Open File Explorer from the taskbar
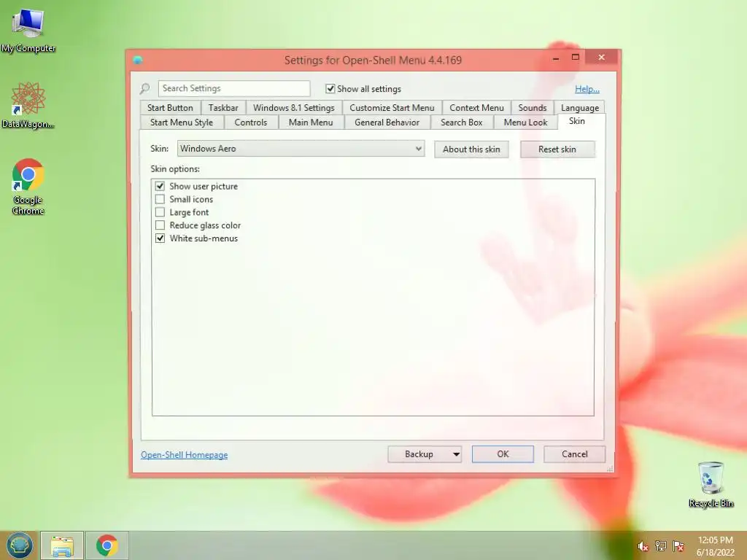 62,545
